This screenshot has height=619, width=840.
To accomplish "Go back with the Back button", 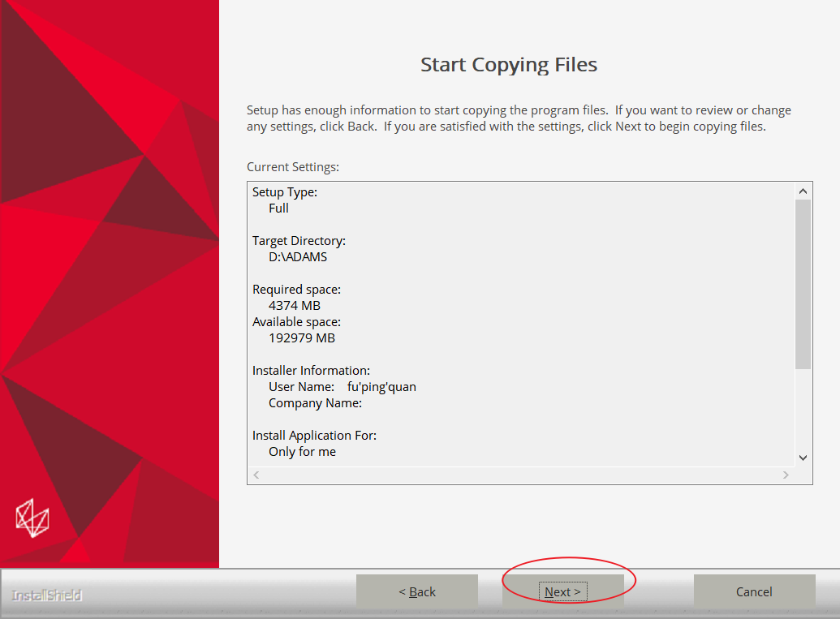I will (x=417, y=591).
